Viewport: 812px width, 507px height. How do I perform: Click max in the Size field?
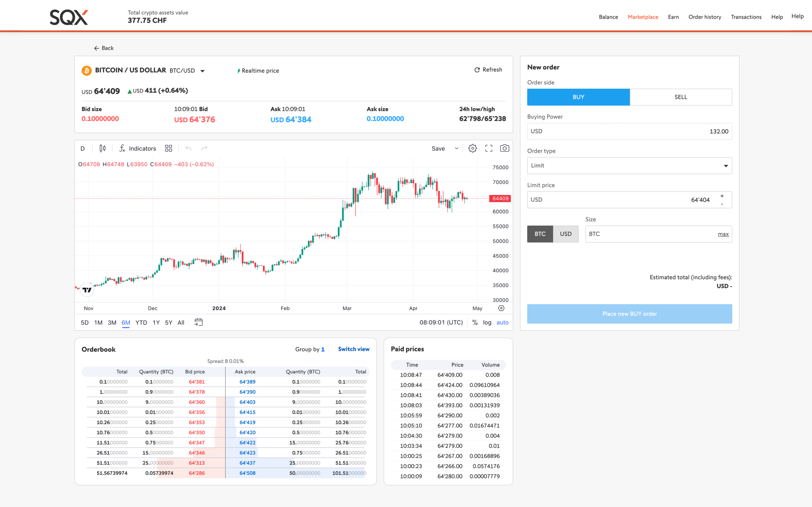[x=723, y=234]
